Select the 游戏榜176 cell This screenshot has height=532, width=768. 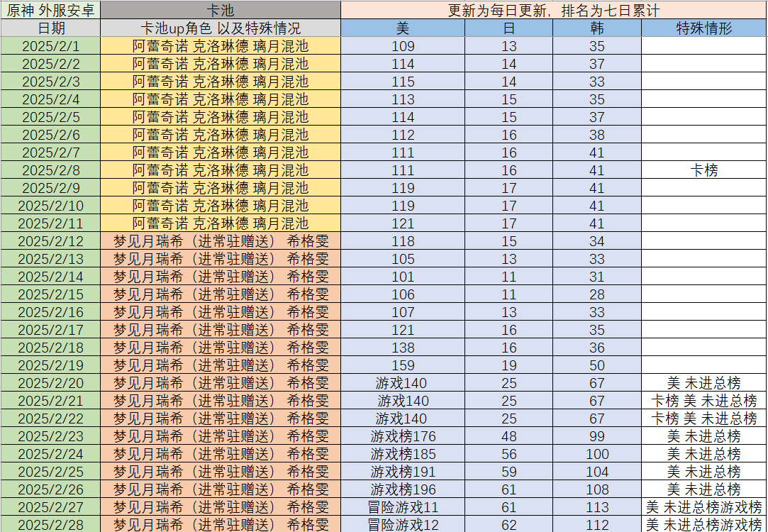[403, 436]
